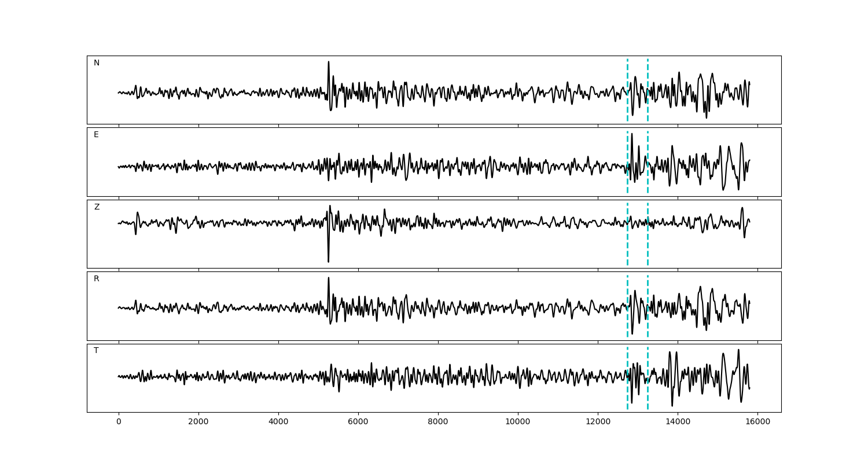Click the x-axis tick label 8000
This screenshot has height=463, width=868.
tap(437, 422)
